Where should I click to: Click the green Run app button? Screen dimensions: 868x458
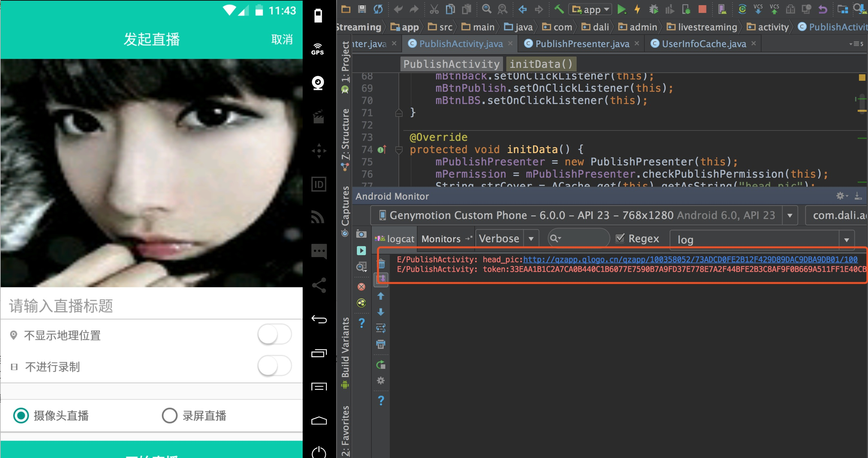(x=621, y=9)
